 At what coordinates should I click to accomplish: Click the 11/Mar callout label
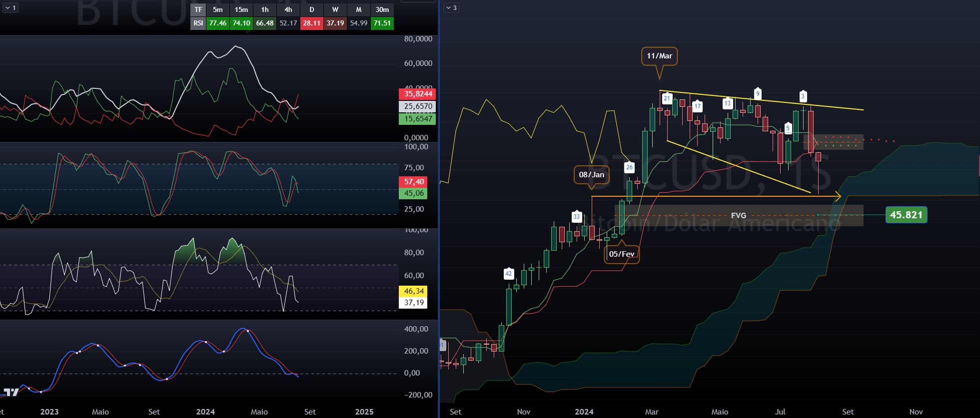click(659, 56)
